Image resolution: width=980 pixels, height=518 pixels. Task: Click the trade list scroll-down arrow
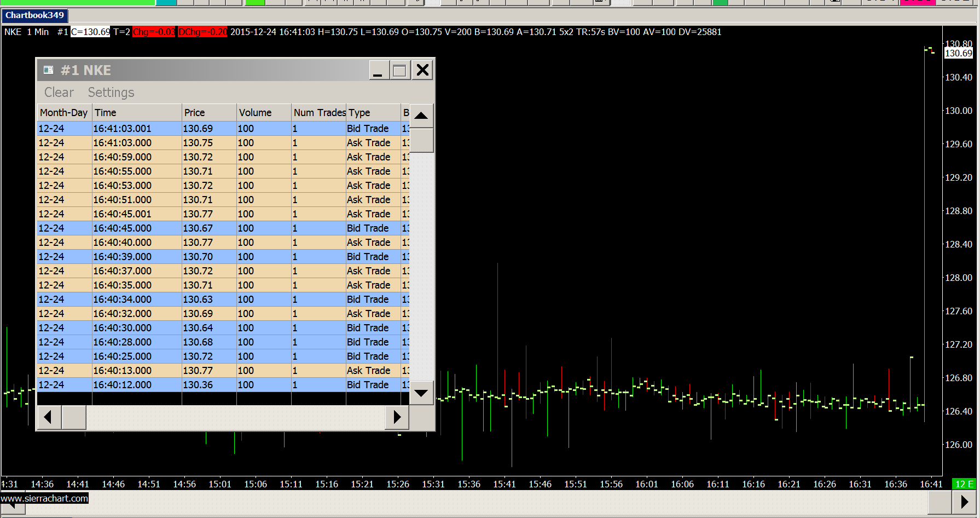(x=421, y=393)
